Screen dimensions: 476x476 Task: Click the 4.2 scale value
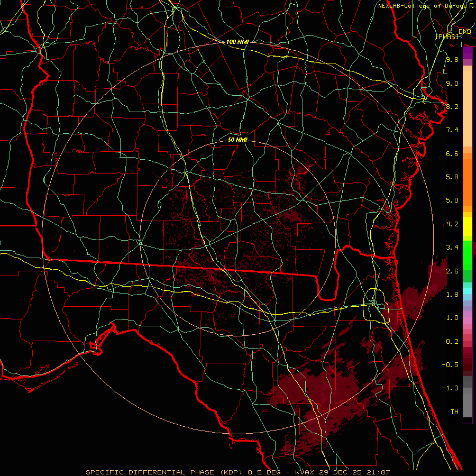(452, 224)
